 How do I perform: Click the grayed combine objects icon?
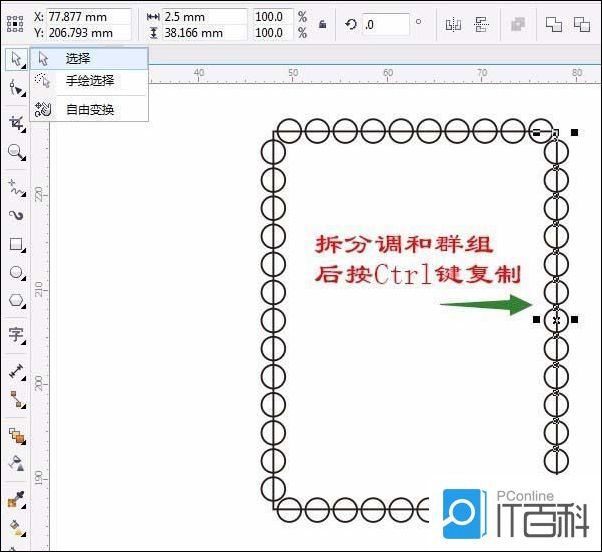(x=518, y=25)
